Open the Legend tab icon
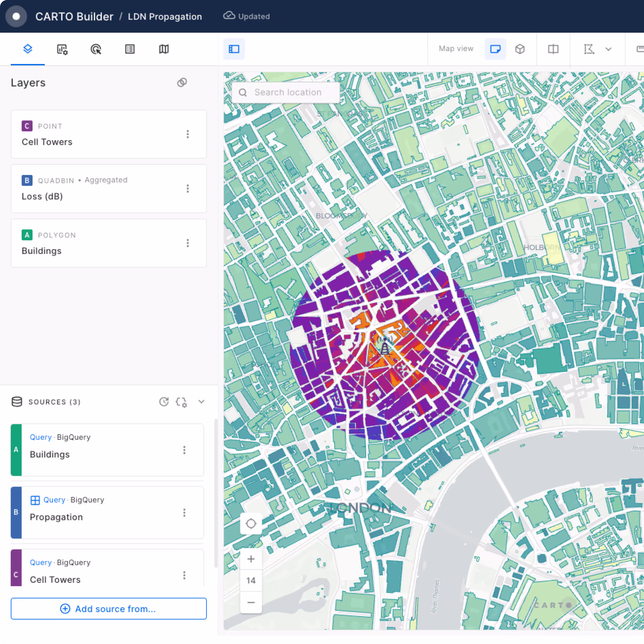The height and width of the screenshot is (644, 644). 130,49
